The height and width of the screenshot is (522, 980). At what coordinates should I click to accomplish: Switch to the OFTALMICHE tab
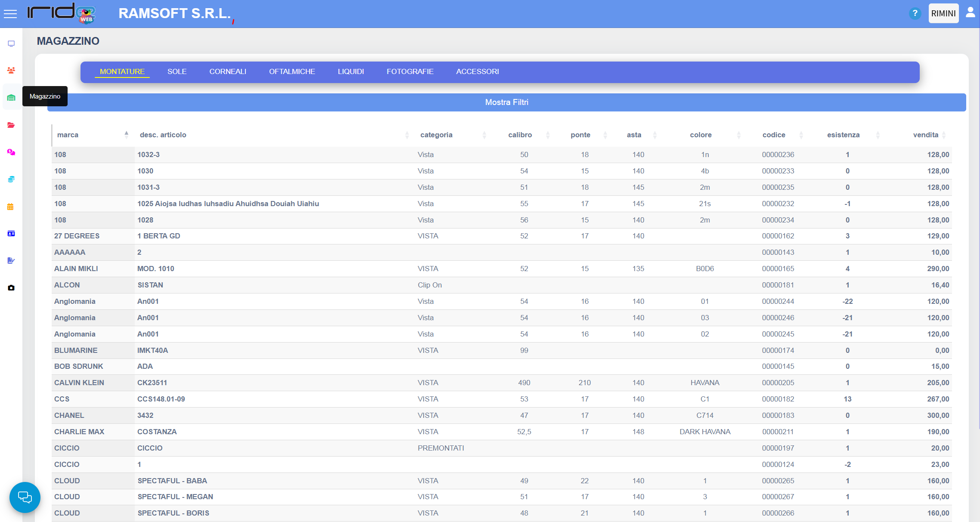click(x=292, y=71)
